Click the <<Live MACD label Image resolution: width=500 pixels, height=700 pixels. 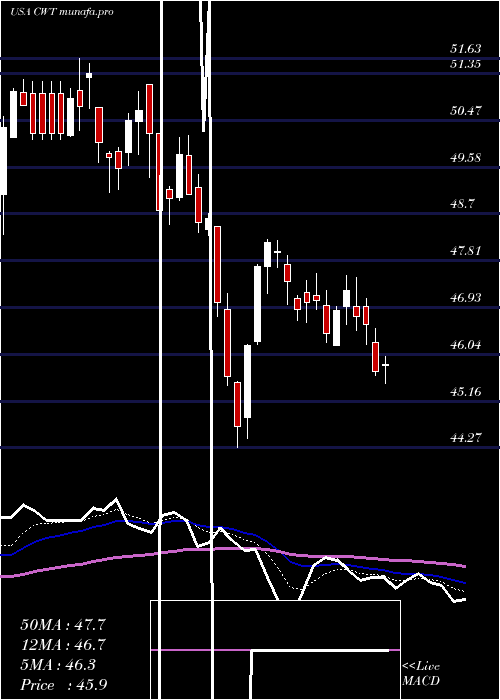pyautogui.click(x=421, y=674)
